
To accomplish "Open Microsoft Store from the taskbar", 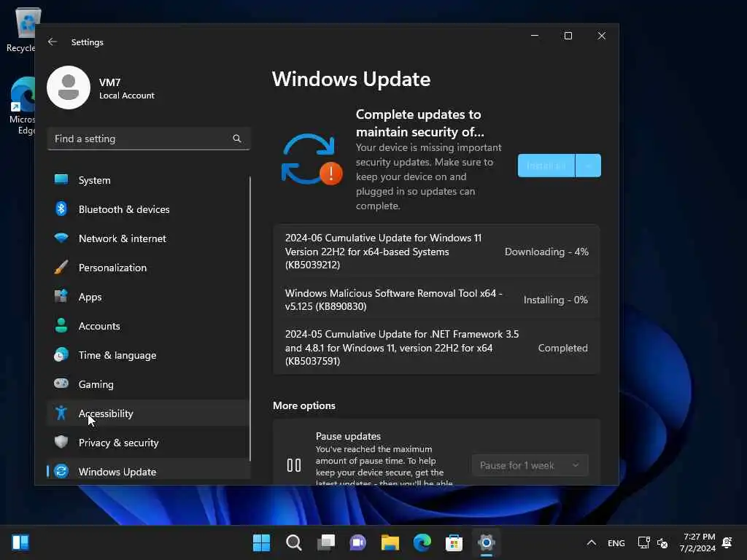I will click(454, 542).
